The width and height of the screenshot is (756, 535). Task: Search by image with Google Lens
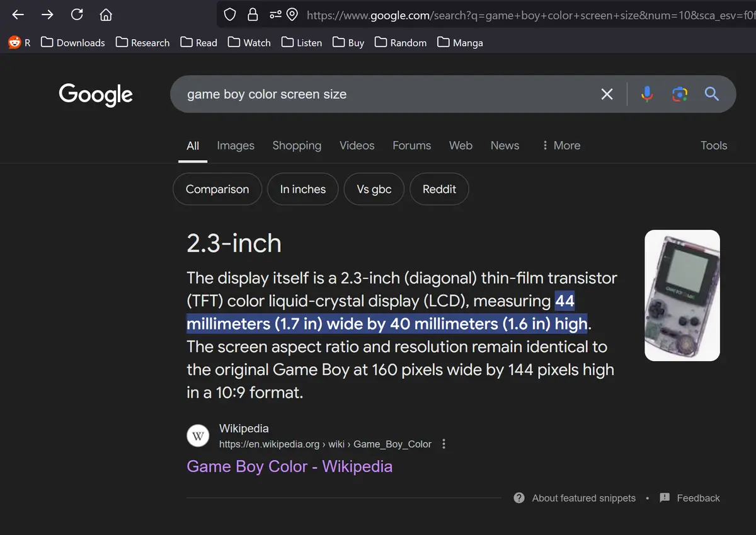(x=679, y=95)
